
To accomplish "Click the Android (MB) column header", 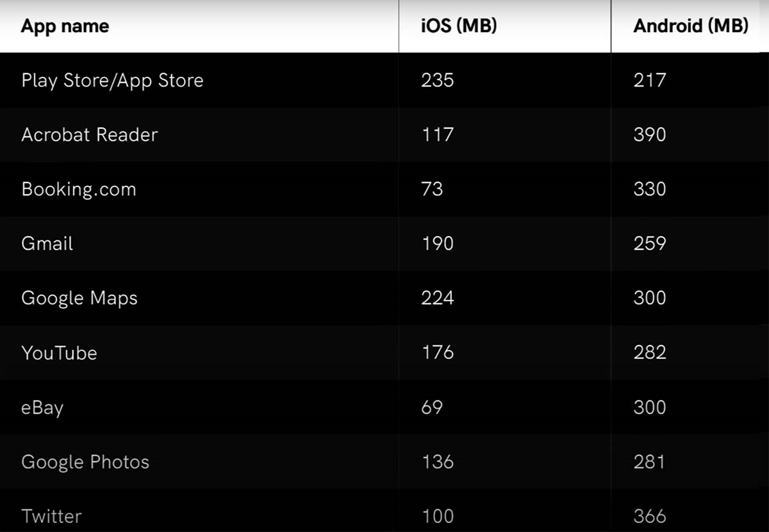I will 690,26.
